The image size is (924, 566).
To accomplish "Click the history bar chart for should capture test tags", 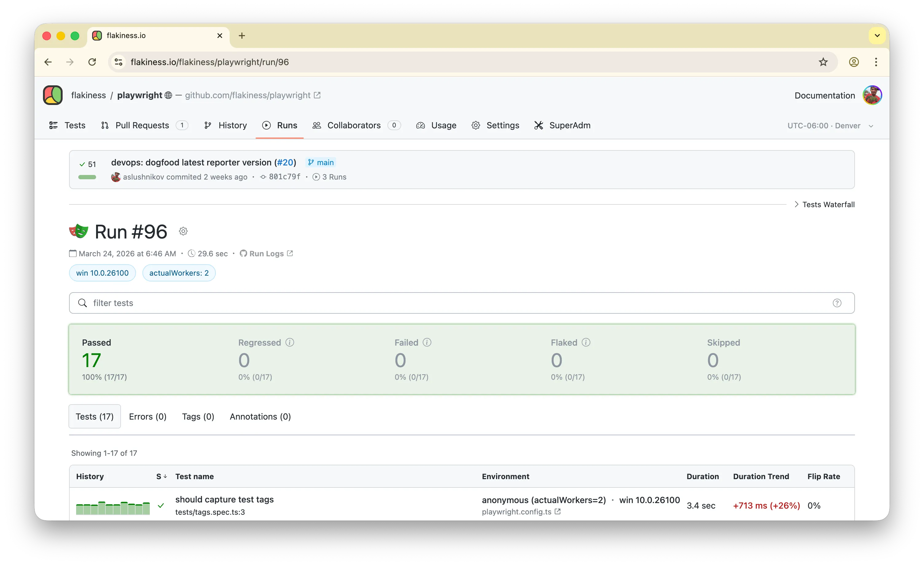I will pyautogui.click(x=113, y=508).
